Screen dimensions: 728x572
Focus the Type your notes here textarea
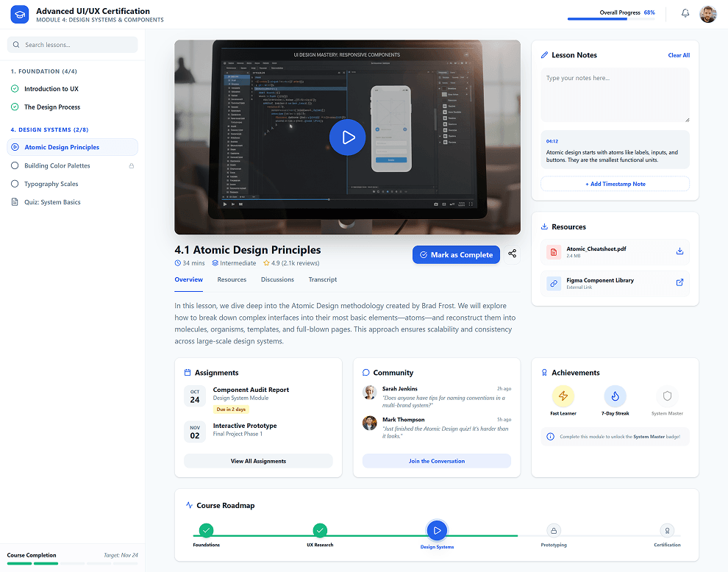click(615, 95)
